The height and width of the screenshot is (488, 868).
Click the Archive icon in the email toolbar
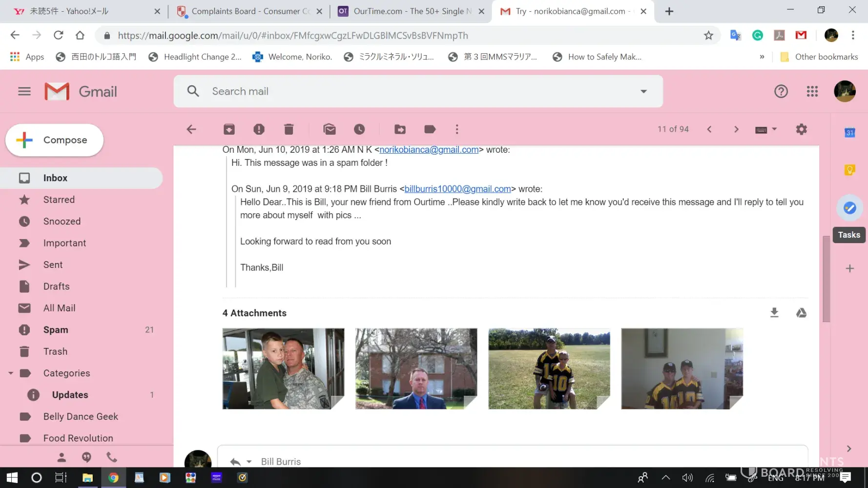click(x=229, y=129)
